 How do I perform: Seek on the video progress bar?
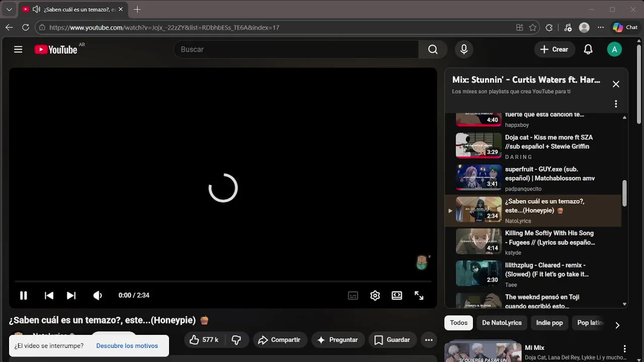[223, 282]
